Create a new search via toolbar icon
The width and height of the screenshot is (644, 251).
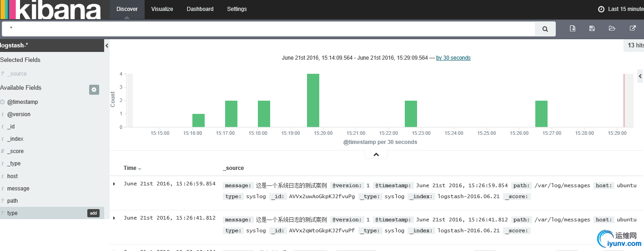click(573, 28)
